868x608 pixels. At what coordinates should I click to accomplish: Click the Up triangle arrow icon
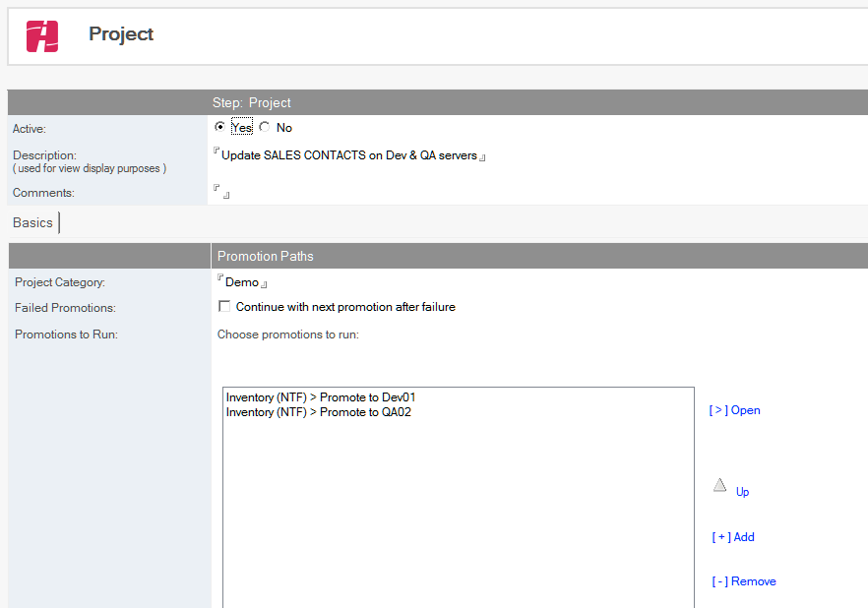(719, 485)
